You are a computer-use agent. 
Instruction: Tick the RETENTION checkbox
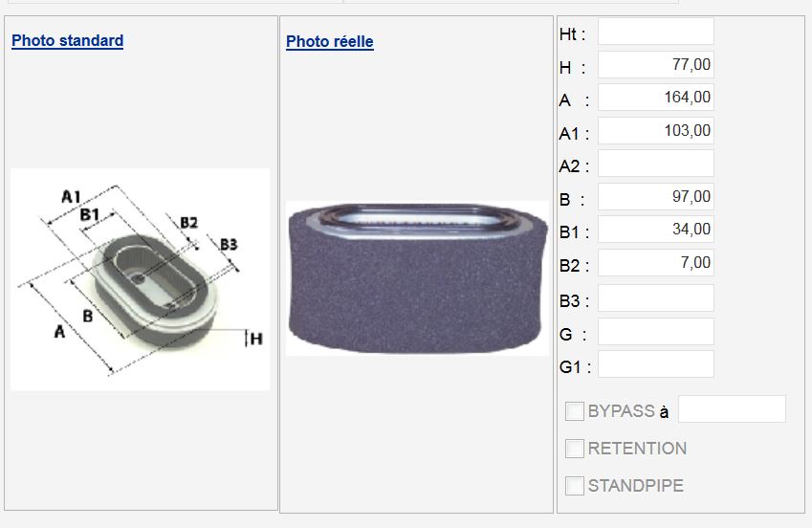(575, 449)
